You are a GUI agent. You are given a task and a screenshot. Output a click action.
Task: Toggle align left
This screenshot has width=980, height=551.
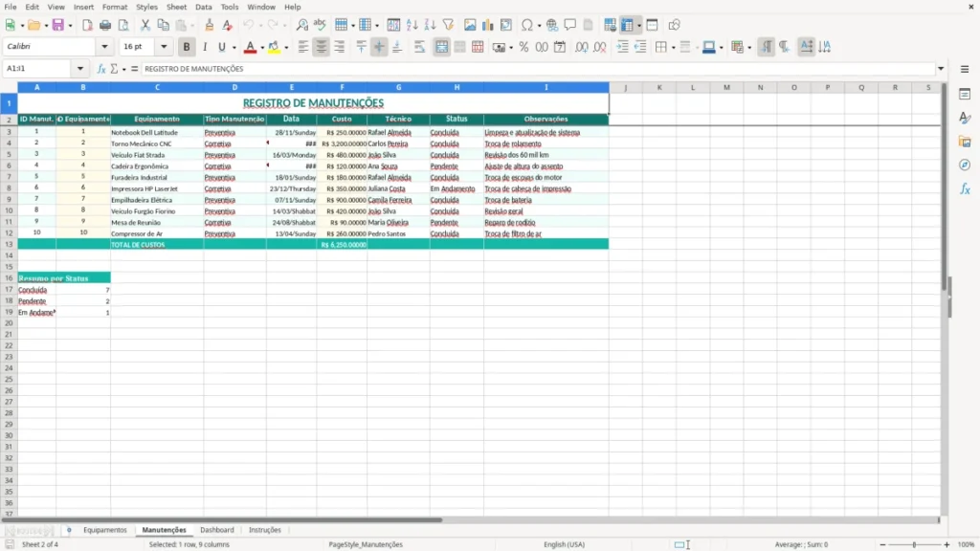tap(303, 47)
